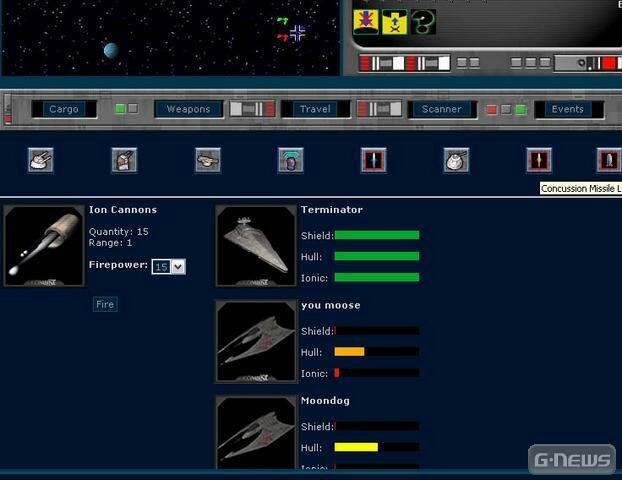622x480 pixels.
Task: Select the tan flat cannon weapon icon
Action: coord(208,160)
